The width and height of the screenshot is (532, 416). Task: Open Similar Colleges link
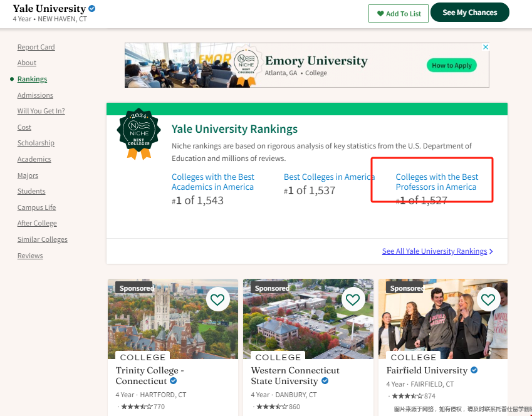coord(43,239)
